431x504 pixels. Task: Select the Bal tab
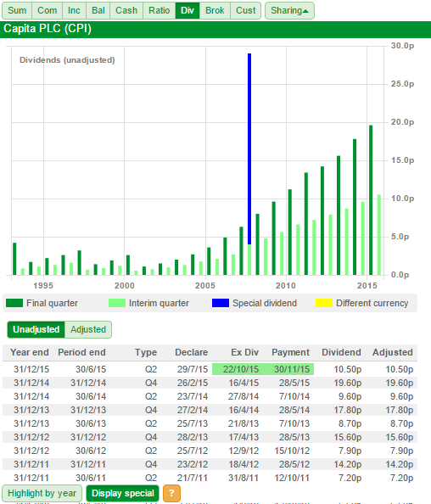point(98,11)
